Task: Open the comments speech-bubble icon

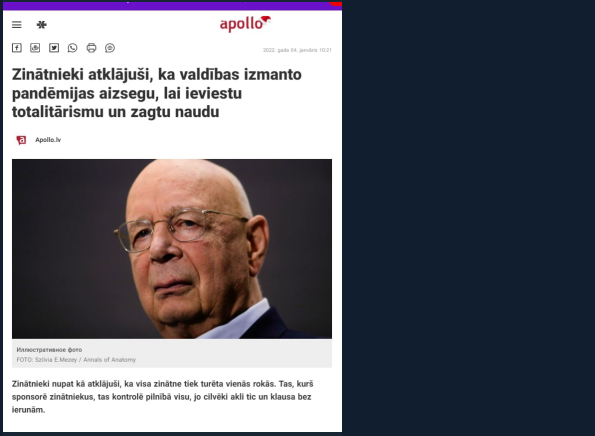Action: click(110, 48)
